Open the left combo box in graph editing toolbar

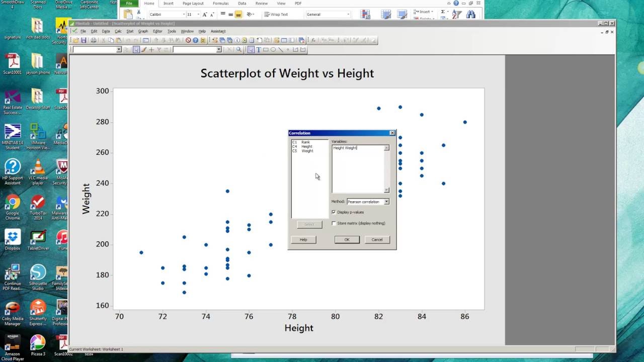(x=119, y=49)
